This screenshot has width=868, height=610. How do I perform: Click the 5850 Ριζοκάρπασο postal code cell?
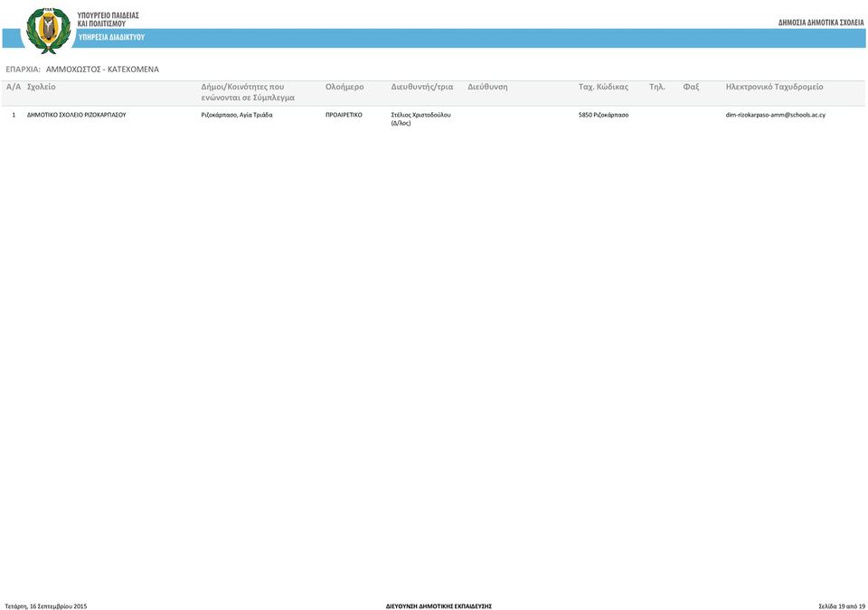[603, 115]
